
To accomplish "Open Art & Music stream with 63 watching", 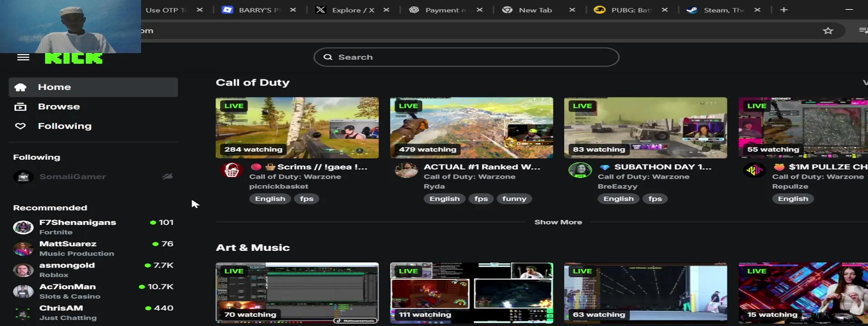I will coord(646,293).
